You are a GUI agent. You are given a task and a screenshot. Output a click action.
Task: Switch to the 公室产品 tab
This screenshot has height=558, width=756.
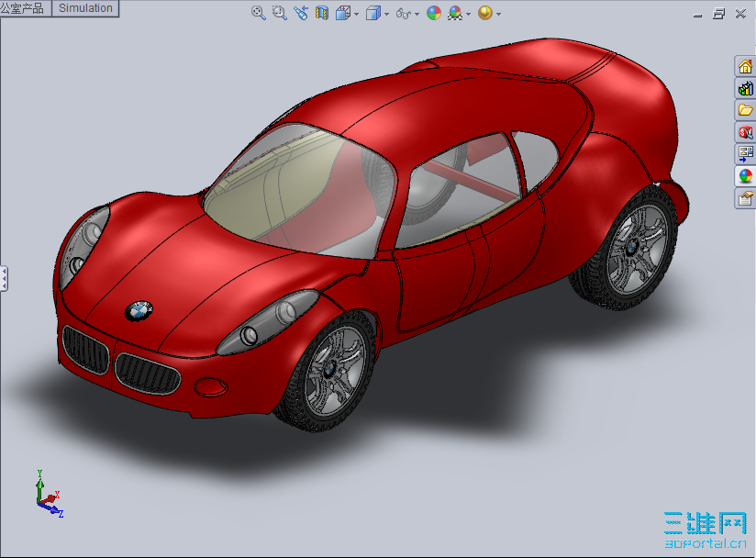(x=24, y=8)
